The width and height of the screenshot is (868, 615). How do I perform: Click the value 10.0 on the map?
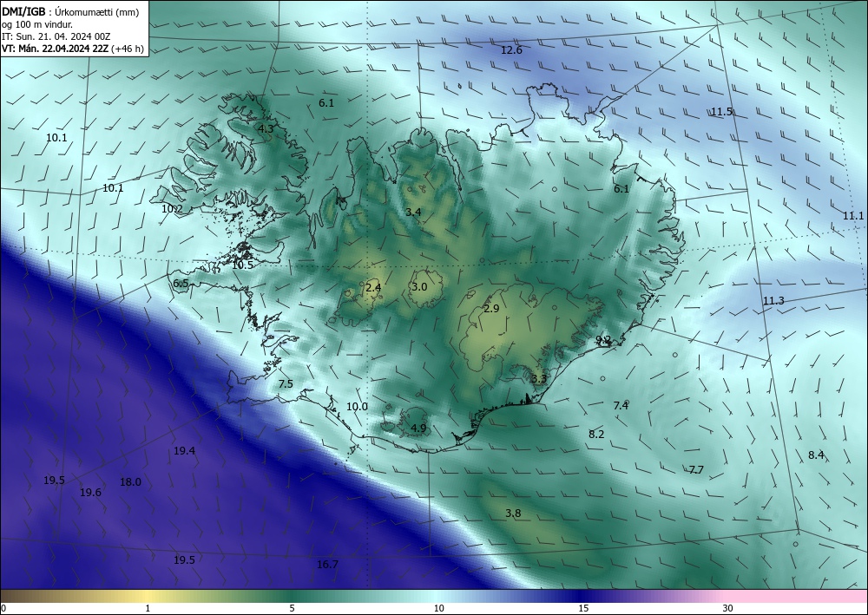coord(357,407)
